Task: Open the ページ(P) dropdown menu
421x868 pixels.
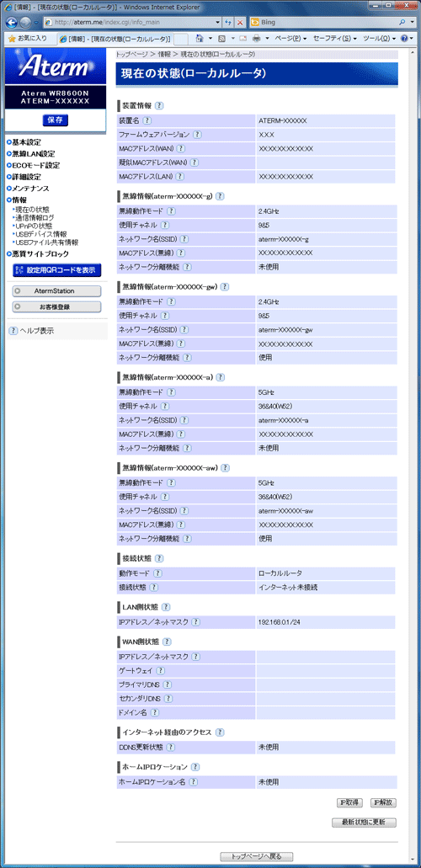Action: click(290, 39)
